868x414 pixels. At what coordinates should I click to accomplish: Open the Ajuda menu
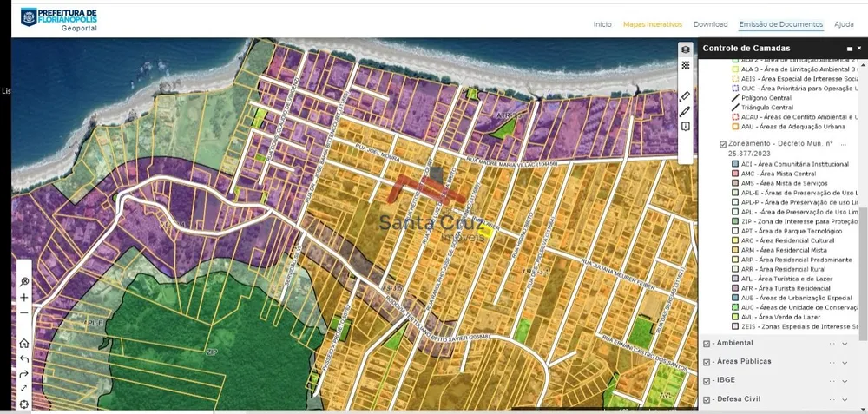[845, 24]
